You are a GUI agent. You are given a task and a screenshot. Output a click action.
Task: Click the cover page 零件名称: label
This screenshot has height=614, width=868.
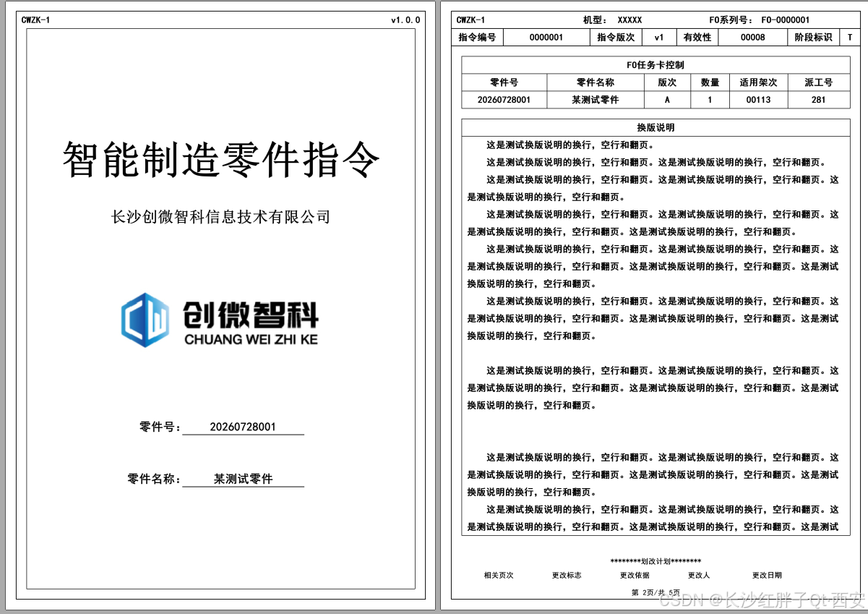[x=154, y=479]
